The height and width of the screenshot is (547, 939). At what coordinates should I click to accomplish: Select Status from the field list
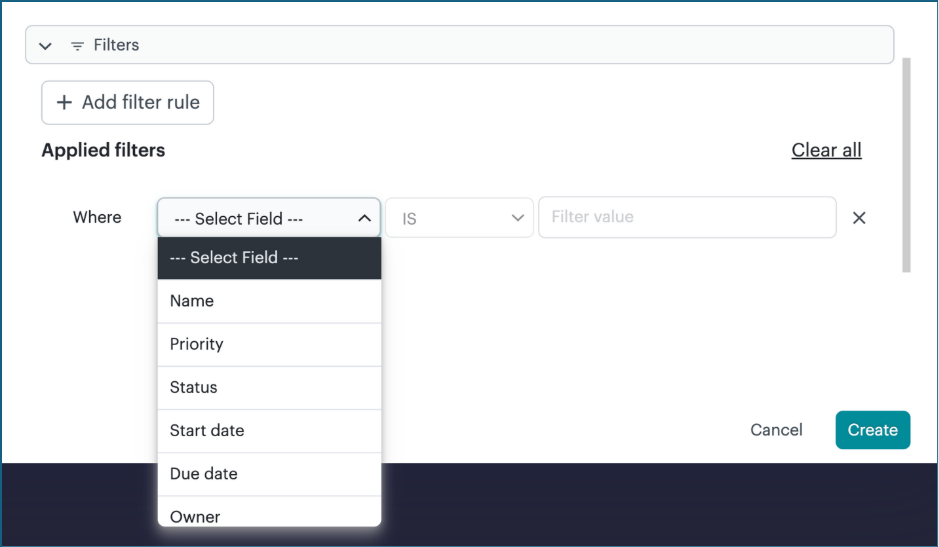[269, 387]
